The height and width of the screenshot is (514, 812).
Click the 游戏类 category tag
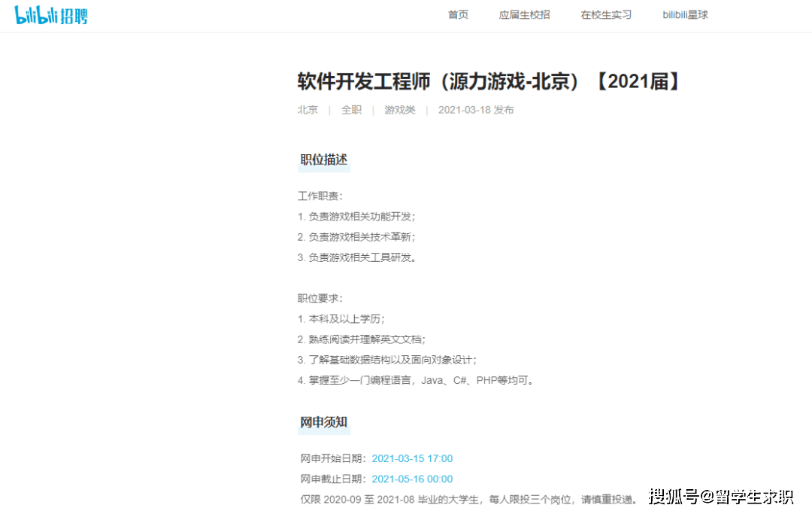(x=400, y=110)
